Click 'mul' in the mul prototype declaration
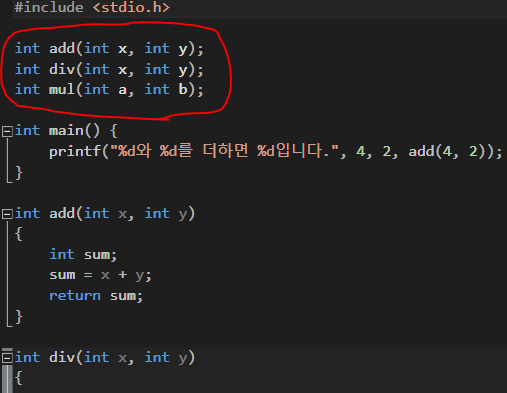507x393 pixels. click(62, 89)
